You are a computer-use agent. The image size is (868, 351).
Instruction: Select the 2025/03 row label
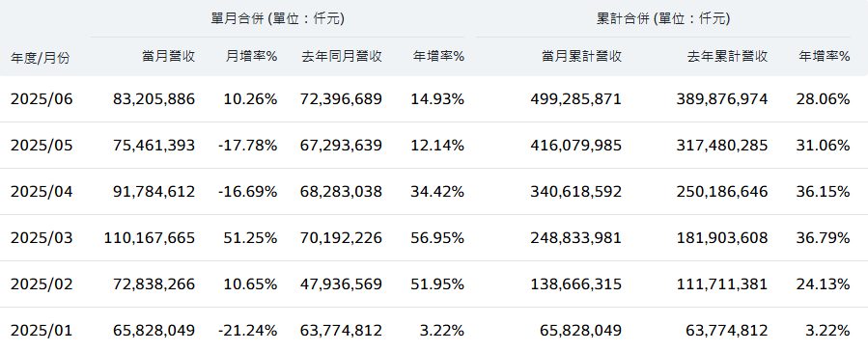42,238
